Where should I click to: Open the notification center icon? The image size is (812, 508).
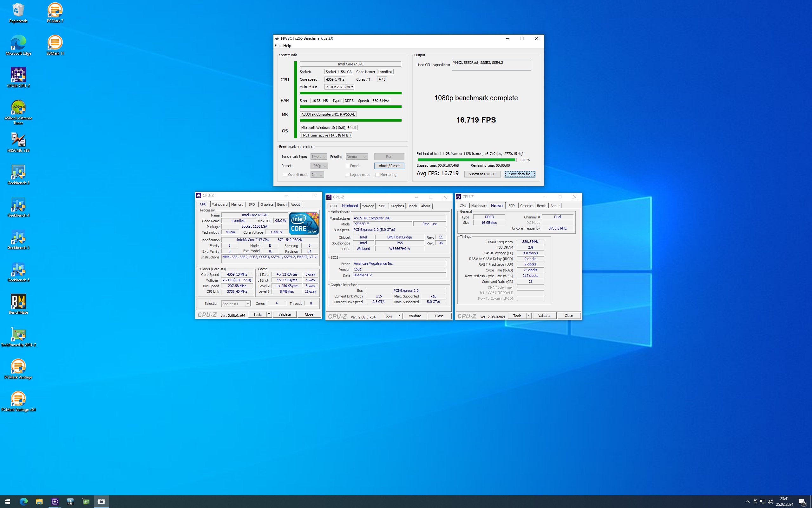pyautogui.click(x=802, y=502)
